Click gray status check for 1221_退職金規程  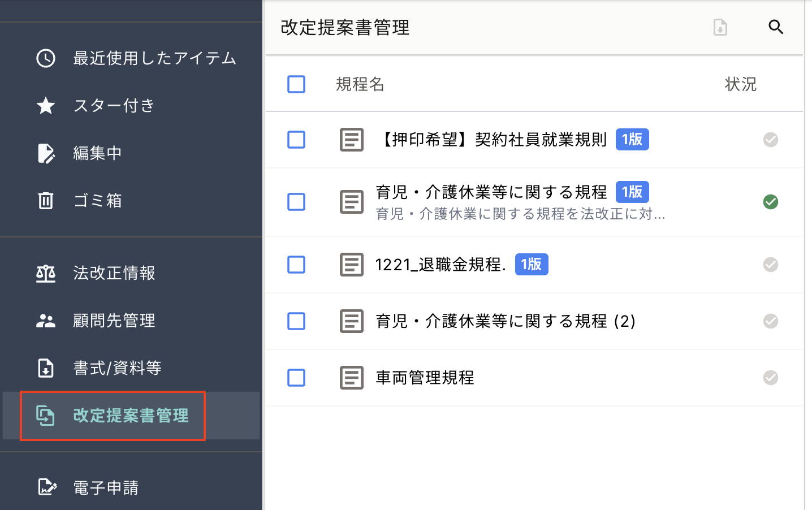pos(770,265)
